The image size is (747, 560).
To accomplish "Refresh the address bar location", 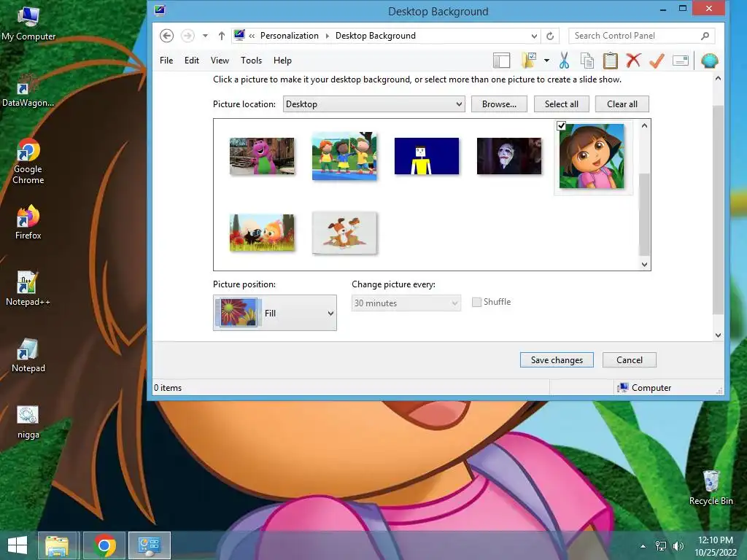I will point(550,36).
